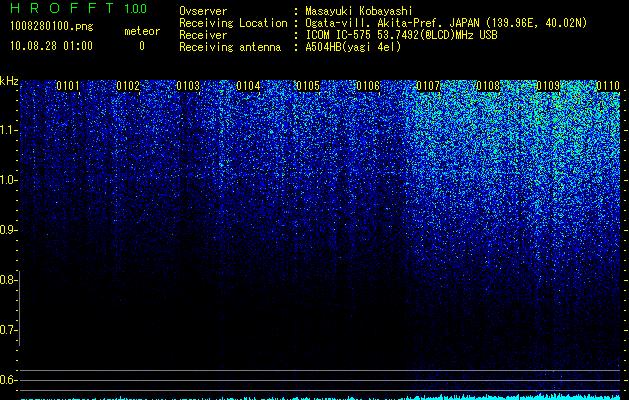Image resolution: width=629 pixels, height=400 pixels.
Task: Click the 0102 time marker
Action: click(128, 86)
